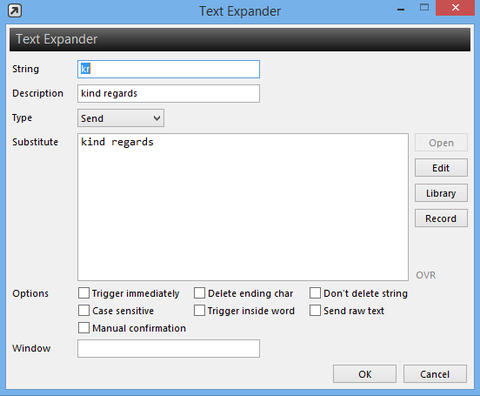The image size is (480, 396).
Task: Click into the Description field
Action: (x=169, y=94)
